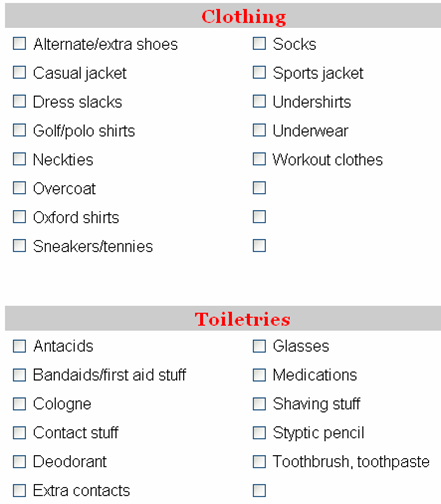441x504 pixels.
Task: Check the Sneakers/tennies checkbox
Action: tap(19, 246)
